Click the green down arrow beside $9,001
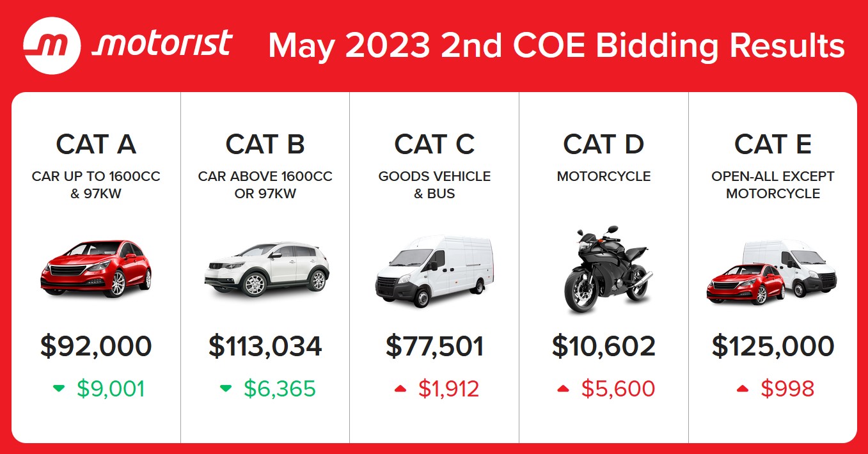 pyautogui.click(x=59, y=388)
